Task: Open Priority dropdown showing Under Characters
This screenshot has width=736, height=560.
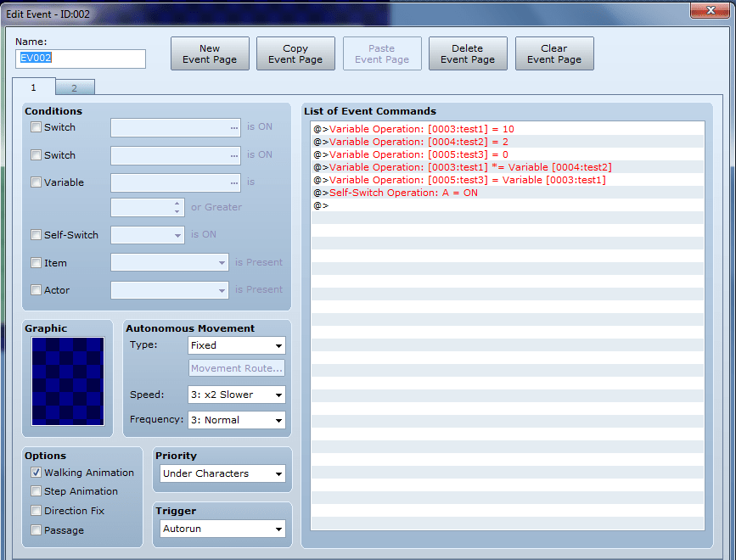Action: (222, 473)
